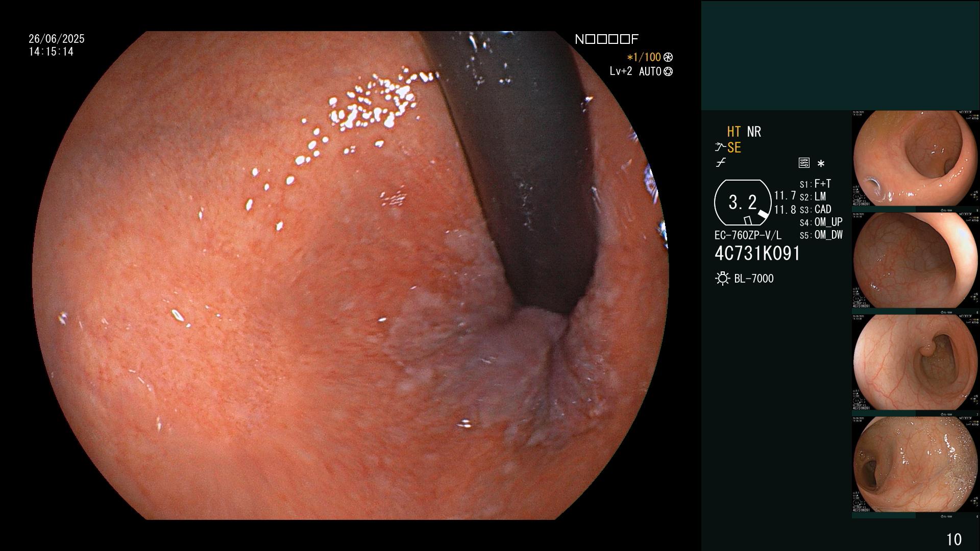This screenshot has height=551, width=980.
Task: Click the tone curve icon below SE
Action: 721,163
